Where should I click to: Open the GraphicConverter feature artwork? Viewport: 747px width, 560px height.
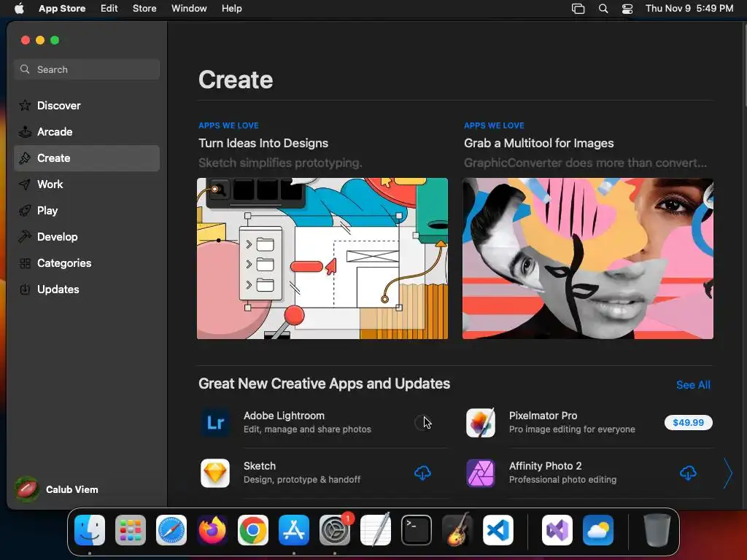pyautogui.click(x=588, y=259)
